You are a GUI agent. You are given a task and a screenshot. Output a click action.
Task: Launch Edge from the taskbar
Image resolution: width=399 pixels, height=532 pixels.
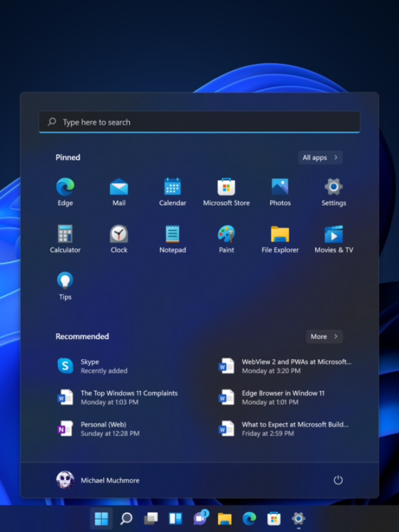pyautogui.click(x=249, y=519)
